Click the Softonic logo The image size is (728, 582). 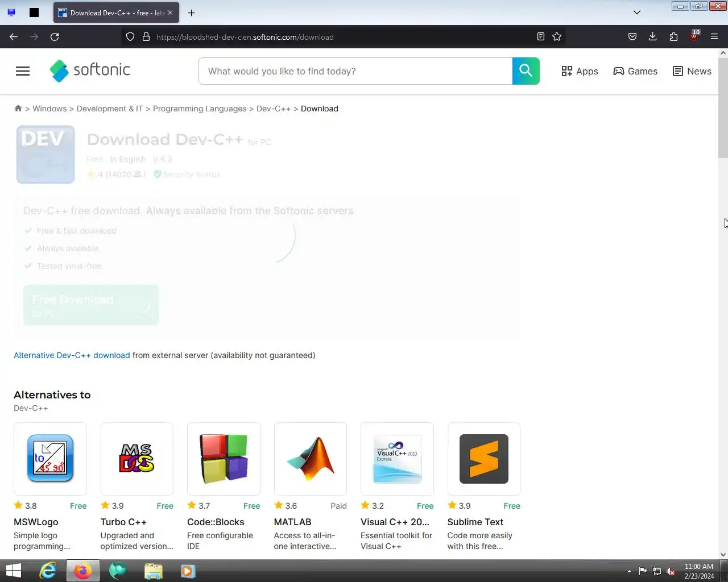[x=90, y=70]
